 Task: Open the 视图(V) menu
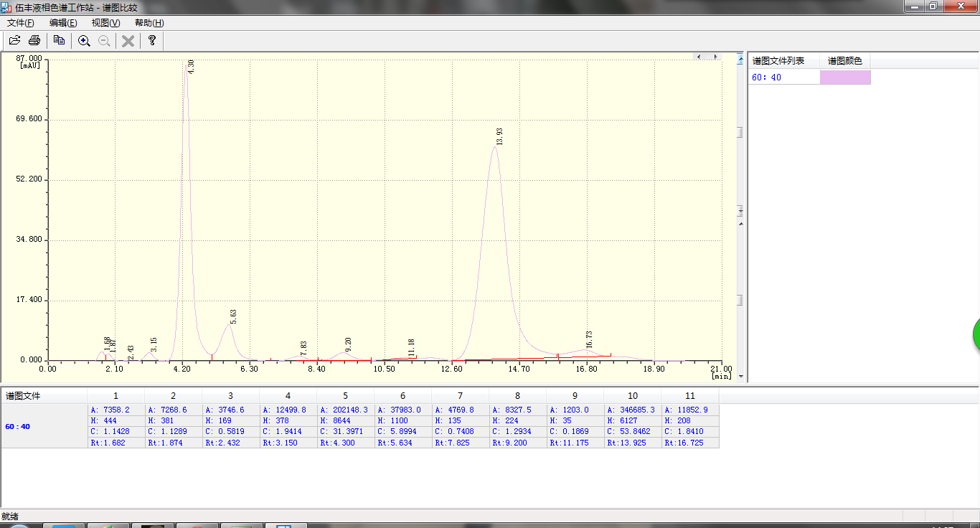tap(105, 23)
